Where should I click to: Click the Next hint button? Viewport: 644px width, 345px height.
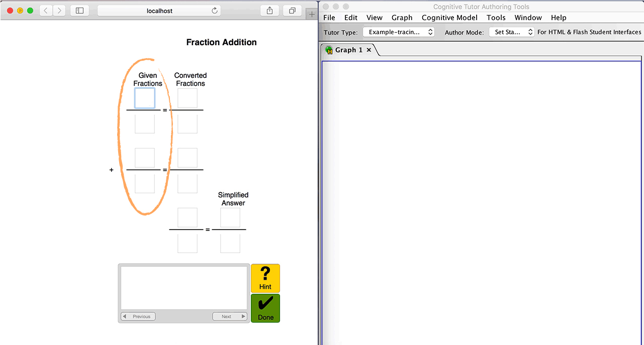coord(230,316)
